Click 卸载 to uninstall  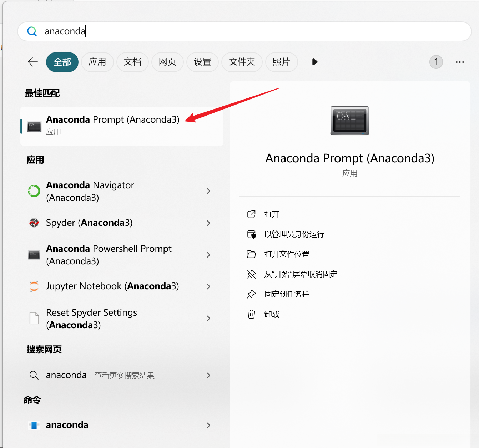pos(272,314)
